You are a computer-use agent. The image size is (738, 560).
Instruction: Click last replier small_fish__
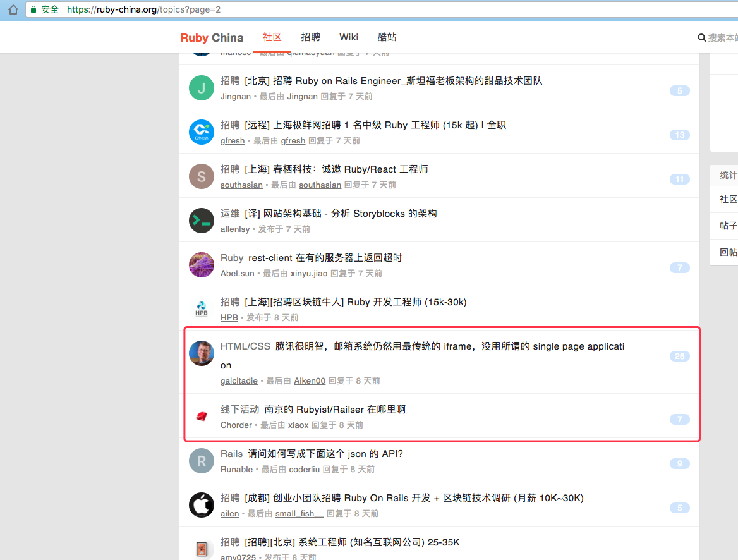pyautogui.click(x=299, y=514)
